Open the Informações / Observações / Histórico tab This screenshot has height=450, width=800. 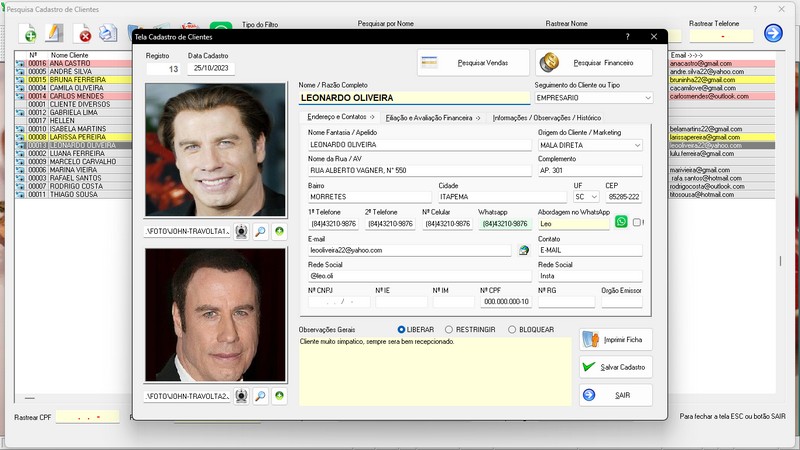(x=547, y=118)
